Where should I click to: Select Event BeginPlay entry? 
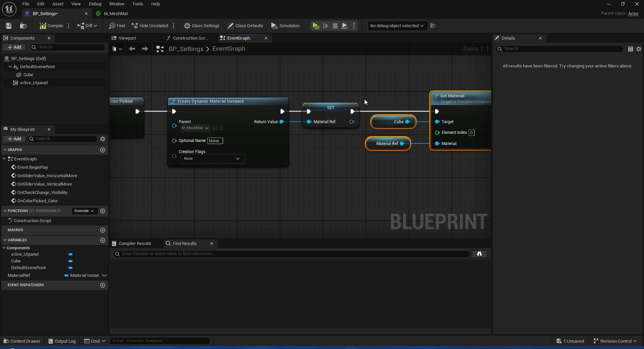33,167
